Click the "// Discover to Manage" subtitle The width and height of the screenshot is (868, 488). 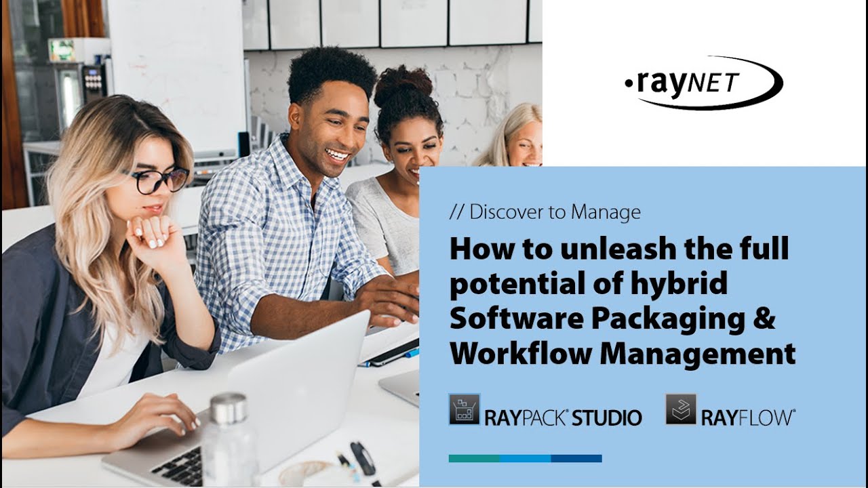click(x=545, y=212)
